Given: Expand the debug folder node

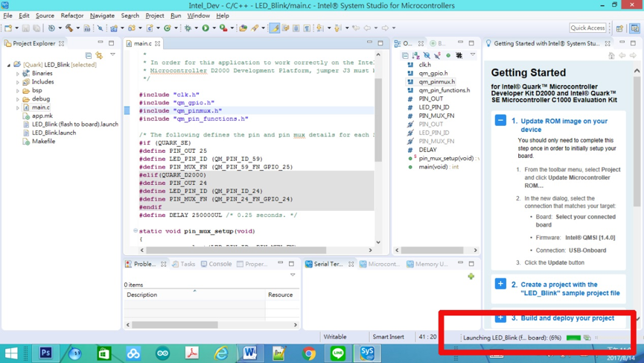Looking at the screenshot, I should tap(18, 99).
